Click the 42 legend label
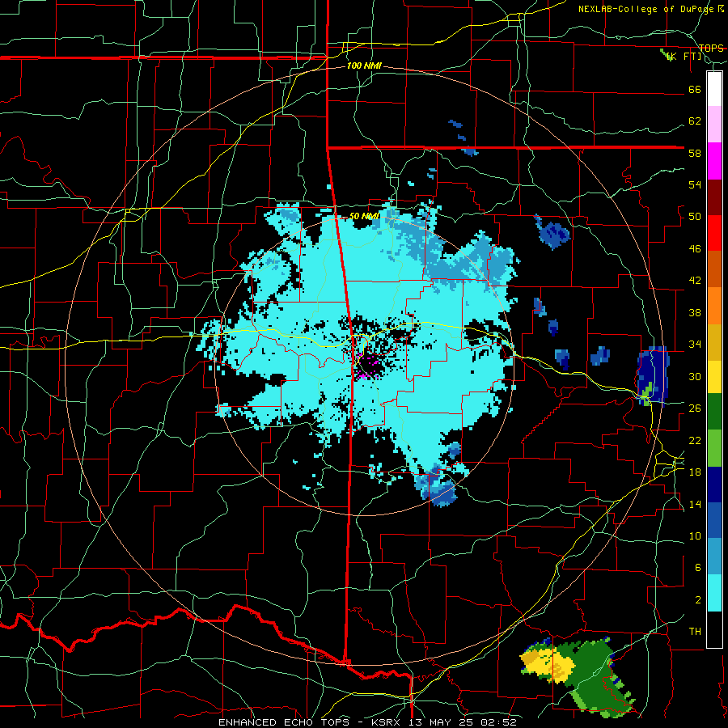This screenshot has height=728, width=728. click(x=695, y=281)
